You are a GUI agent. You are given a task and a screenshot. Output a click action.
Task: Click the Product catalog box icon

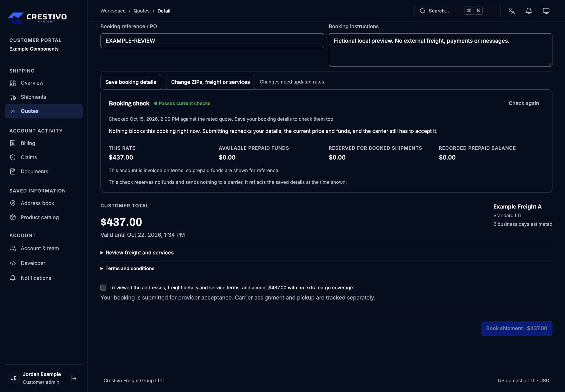click(x=13, y=217)
